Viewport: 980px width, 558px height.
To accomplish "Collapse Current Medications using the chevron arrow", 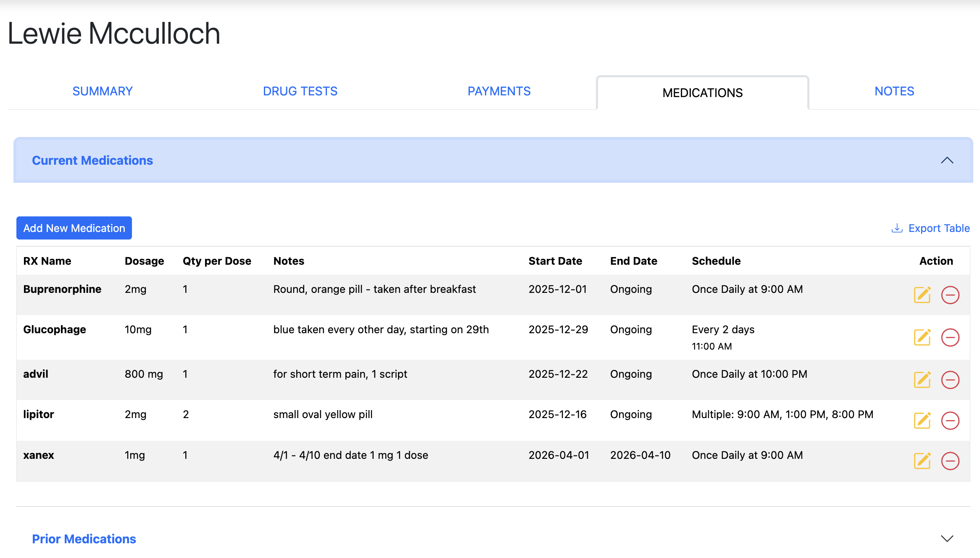I will 948,160.
